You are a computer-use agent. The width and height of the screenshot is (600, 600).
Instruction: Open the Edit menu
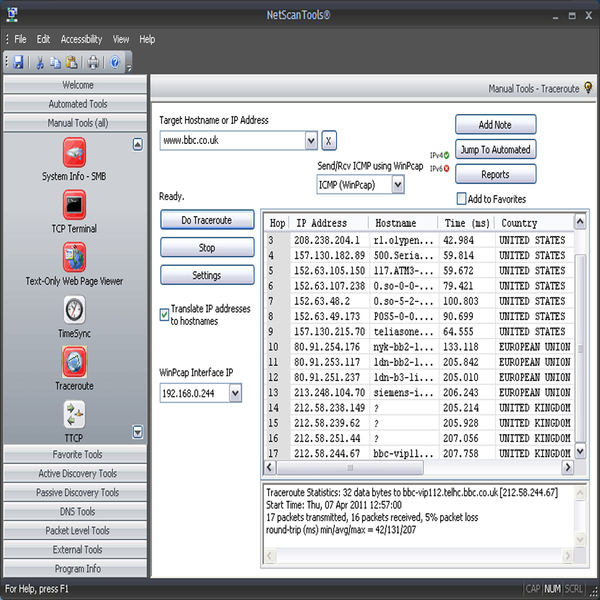point(43,39)
